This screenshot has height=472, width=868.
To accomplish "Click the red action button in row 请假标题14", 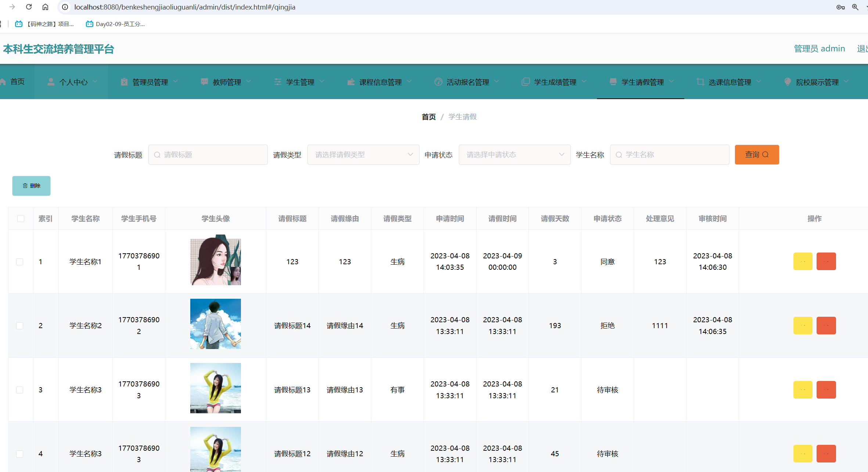I will 826,326.
